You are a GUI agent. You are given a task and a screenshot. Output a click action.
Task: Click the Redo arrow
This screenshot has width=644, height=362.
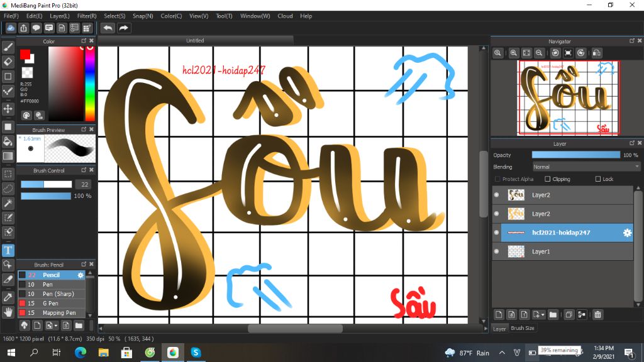click(123, 28)
